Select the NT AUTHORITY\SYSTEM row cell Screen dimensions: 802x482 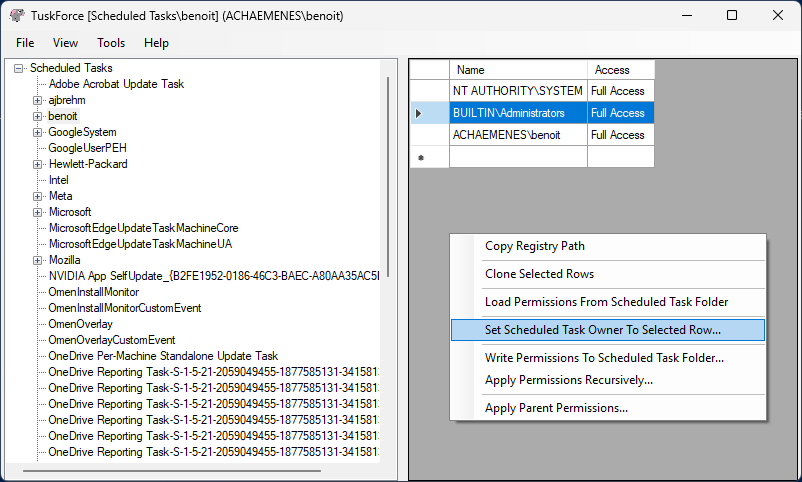pyautogui.click(x=517, y=91)
